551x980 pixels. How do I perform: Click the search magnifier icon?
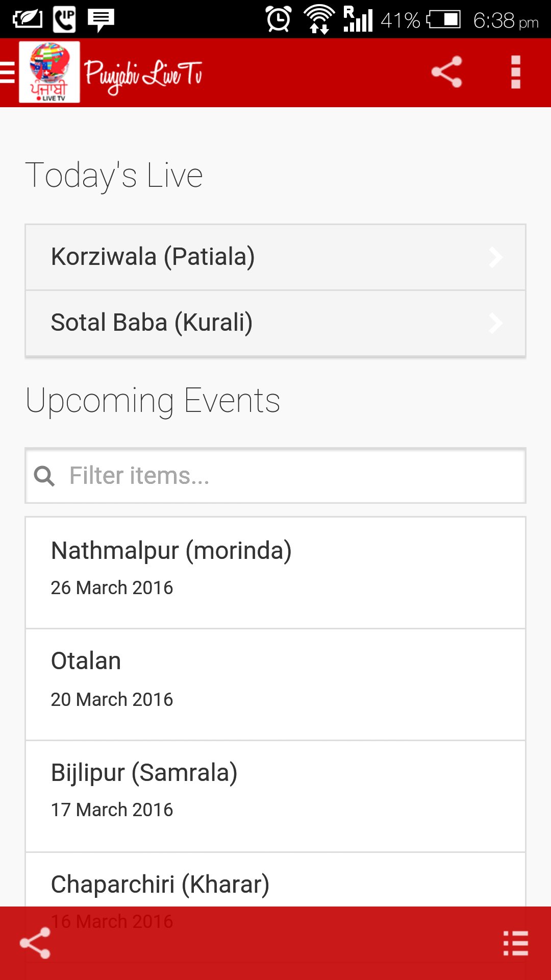(x=44, y=476)
